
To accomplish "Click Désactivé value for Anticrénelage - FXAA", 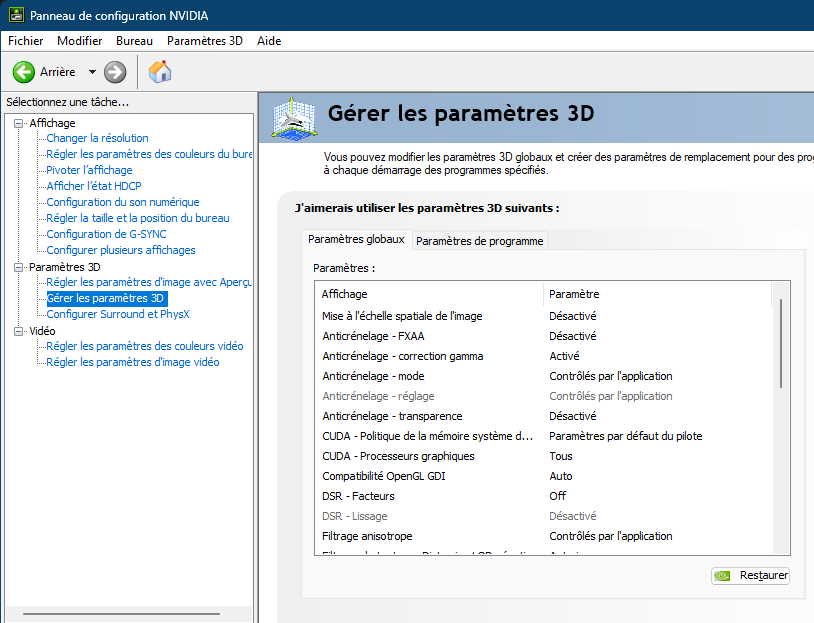I will 573,336.
